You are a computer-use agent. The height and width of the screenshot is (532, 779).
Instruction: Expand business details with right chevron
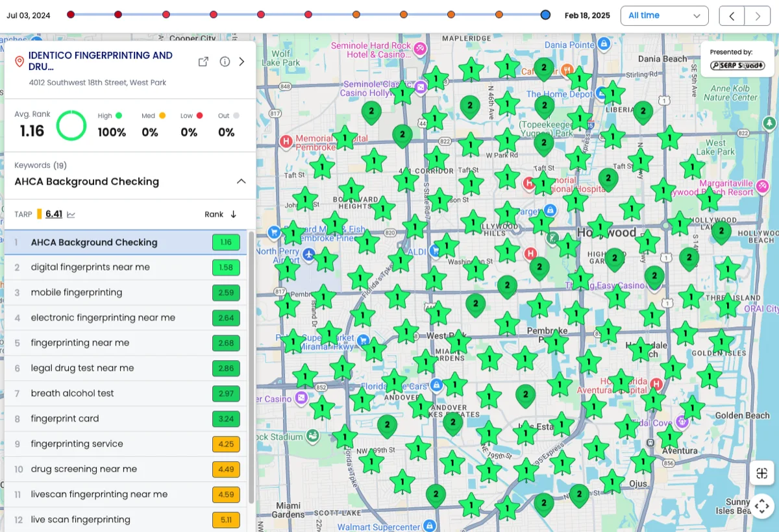[242, 62]
